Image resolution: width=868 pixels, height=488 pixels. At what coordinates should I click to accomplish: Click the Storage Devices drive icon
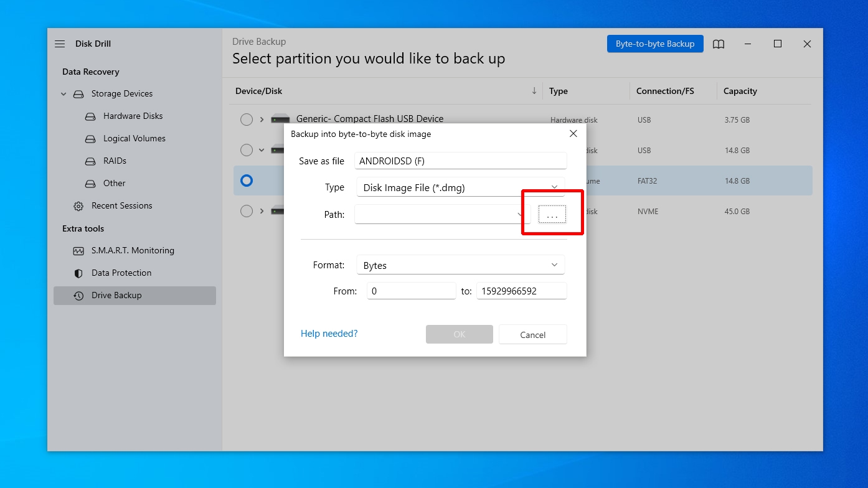coord(78,94)
